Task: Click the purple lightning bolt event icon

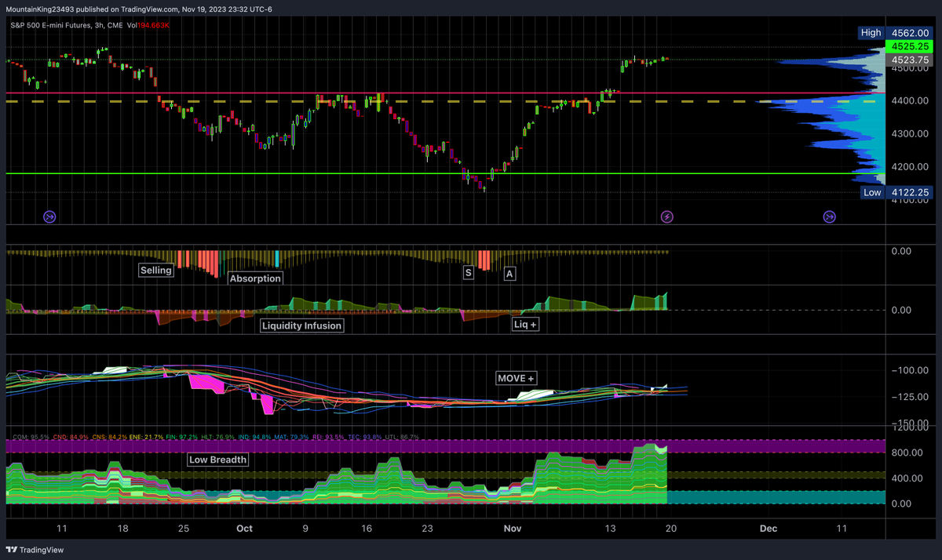Action: [666, 216]
